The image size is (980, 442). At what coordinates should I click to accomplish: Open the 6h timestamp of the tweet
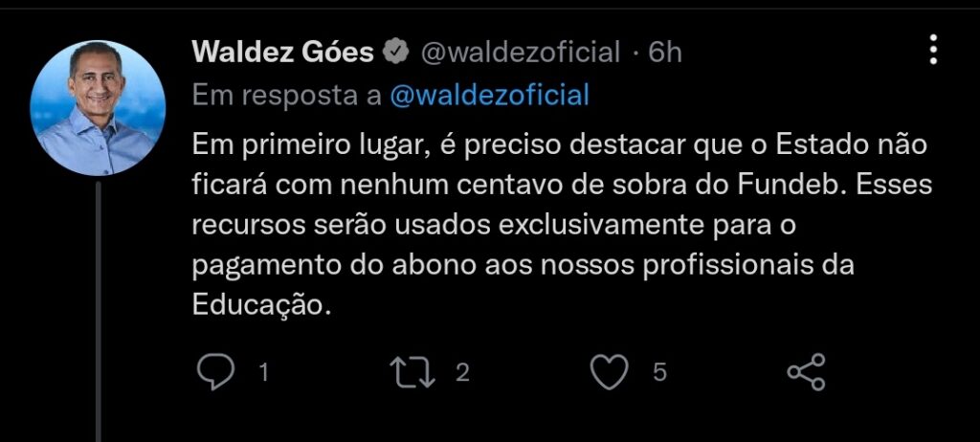[x=664, y=53]
